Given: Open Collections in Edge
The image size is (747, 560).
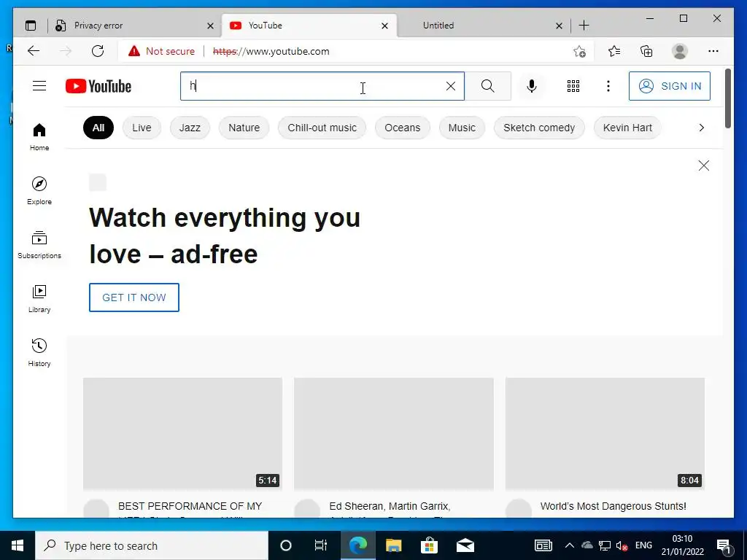Looking at the screenshot, I should point(646,51).
